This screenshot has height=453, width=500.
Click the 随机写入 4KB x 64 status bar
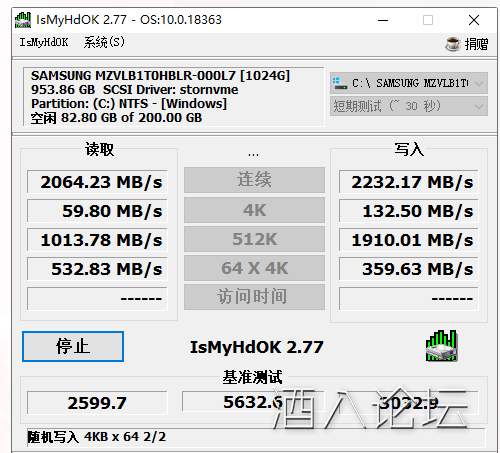click(255, 437)
